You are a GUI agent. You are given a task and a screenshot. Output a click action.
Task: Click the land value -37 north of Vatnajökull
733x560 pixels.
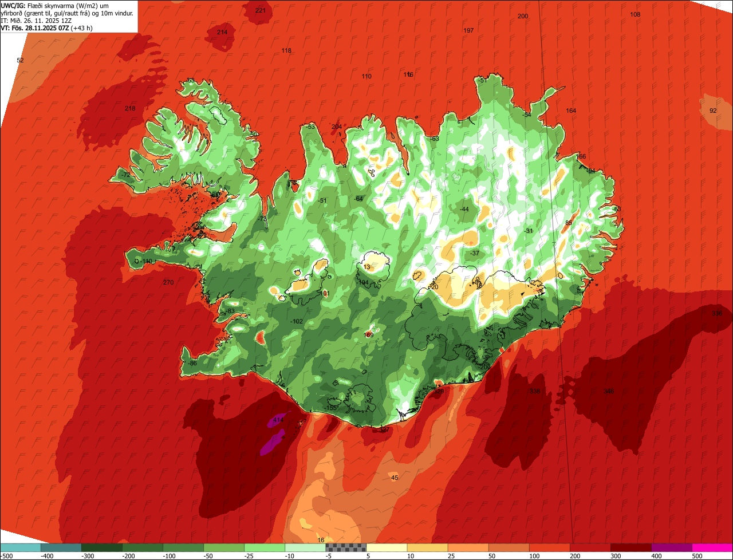click(474, 253)
